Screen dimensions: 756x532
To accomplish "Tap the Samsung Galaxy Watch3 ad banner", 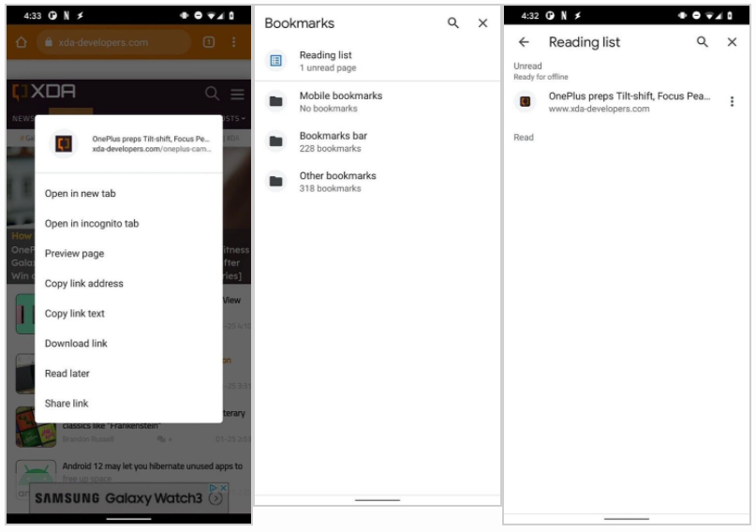I will coord(128,497).
